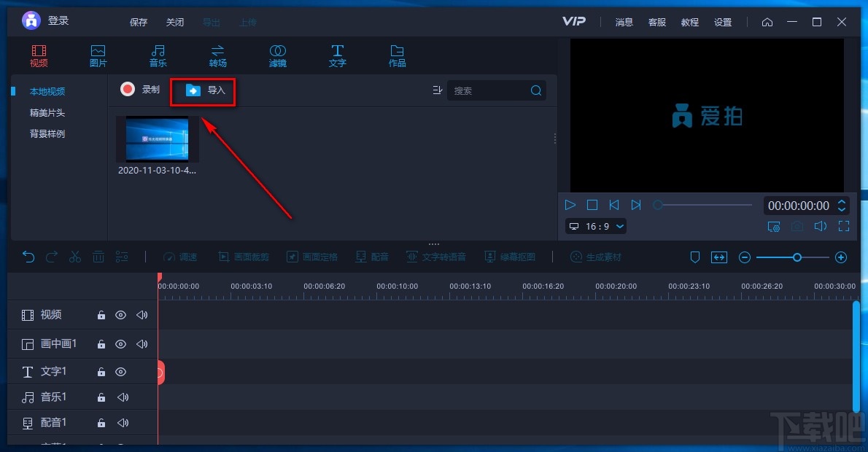The image size is (868, 452).
Task: Click the home icon in title bar
Action: 767,22
